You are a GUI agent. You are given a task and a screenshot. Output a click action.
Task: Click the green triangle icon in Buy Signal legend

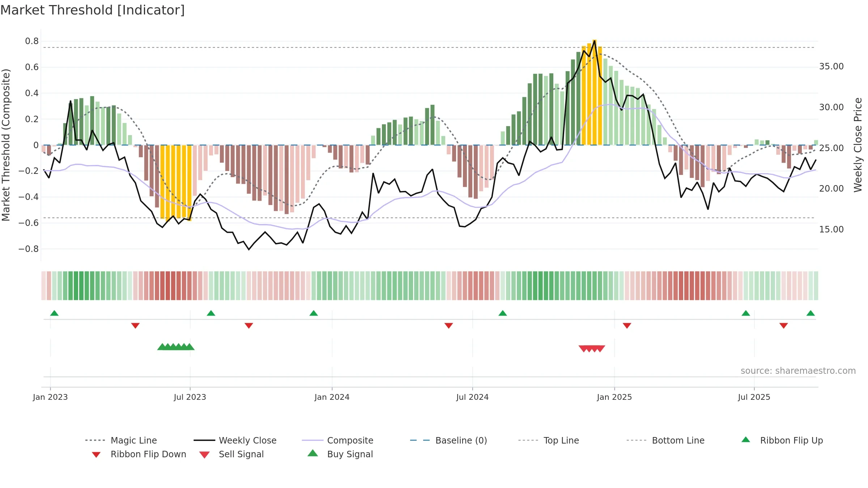coord(313,453)
